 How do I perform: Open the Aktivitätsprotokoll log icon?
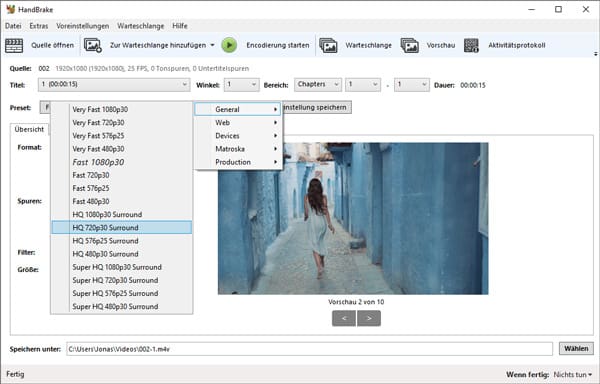pyautogui.click(x=471, y=46)
